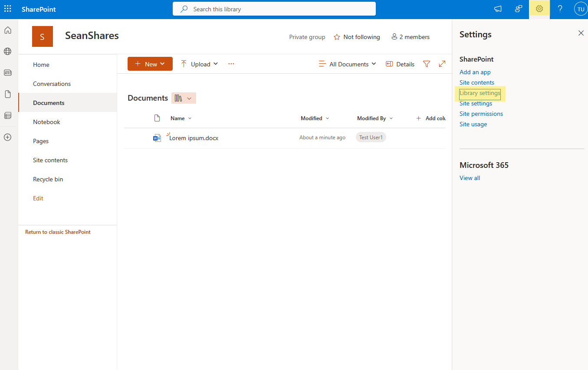Open the app launcher waffle icon
The width and height of the screenshot is (588, 370).
click(7, 9)
